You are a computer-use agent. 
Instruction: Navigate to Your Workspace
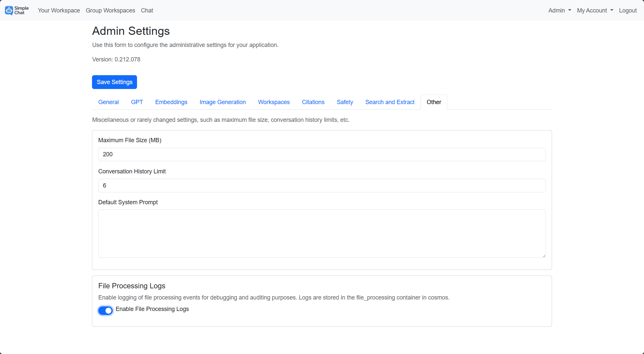point(59,10)
